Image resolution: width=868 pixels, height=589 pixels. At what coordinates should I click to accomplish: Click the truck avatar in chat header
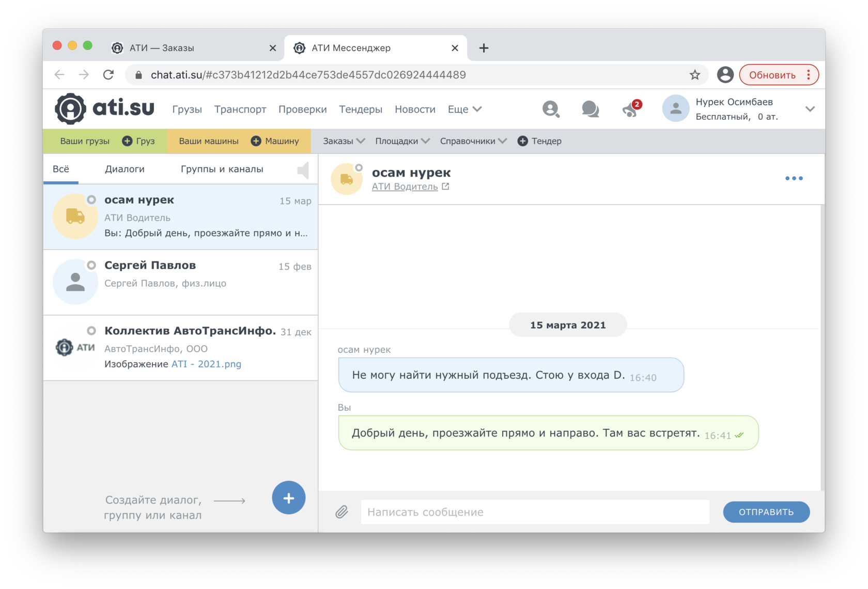click(x=346, y=179)
